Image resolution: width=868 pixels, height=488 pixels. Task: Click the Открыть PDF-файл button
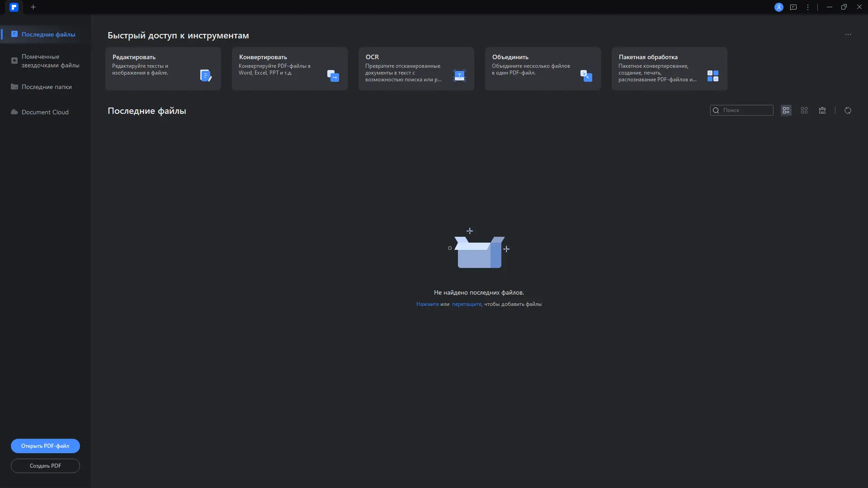tap(45, 446)
